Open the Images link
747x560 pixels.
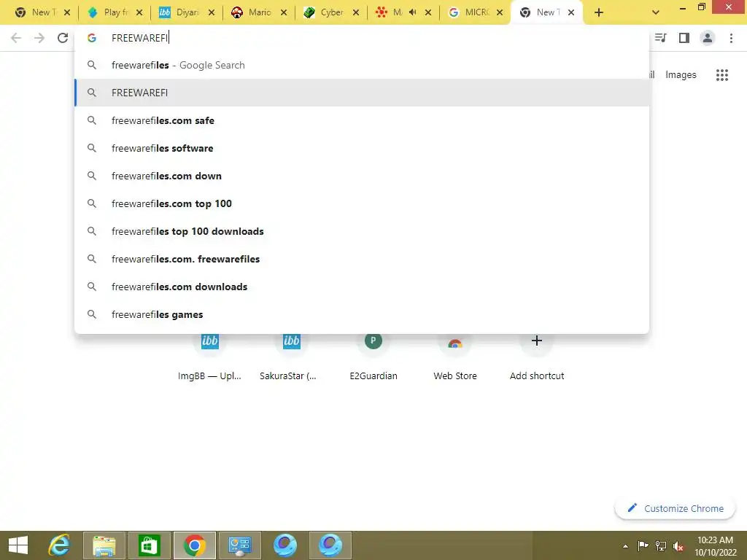point(681,75)
